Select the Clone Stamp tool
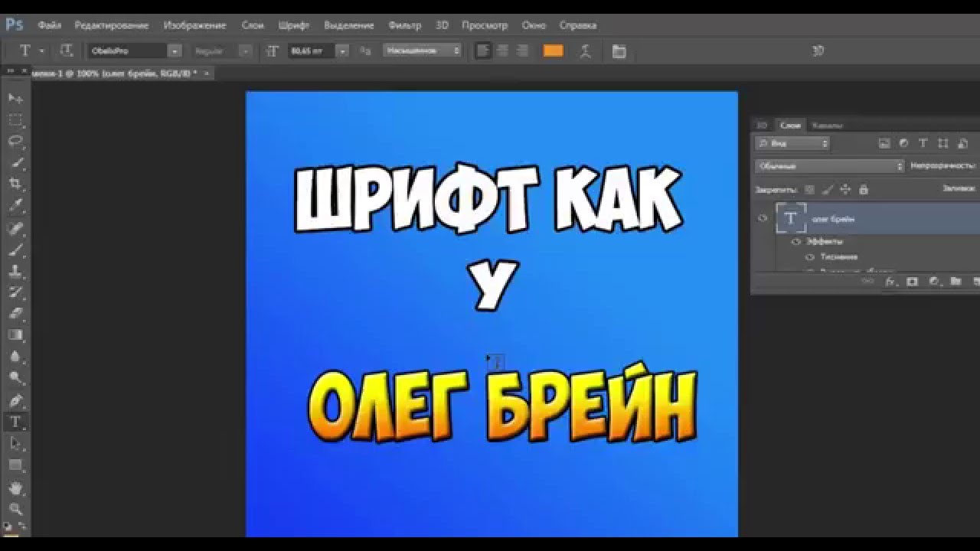980x551 pixels. (15, 271)
